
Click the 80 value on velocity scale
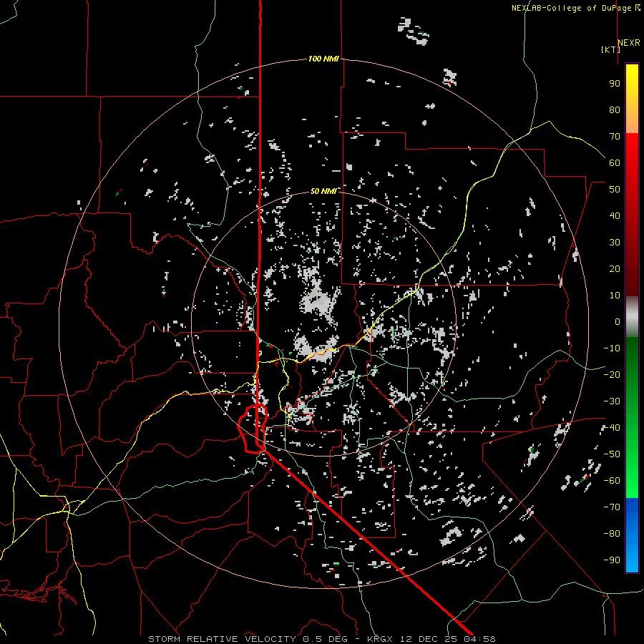pyautogui.click(x=615, y=109)
